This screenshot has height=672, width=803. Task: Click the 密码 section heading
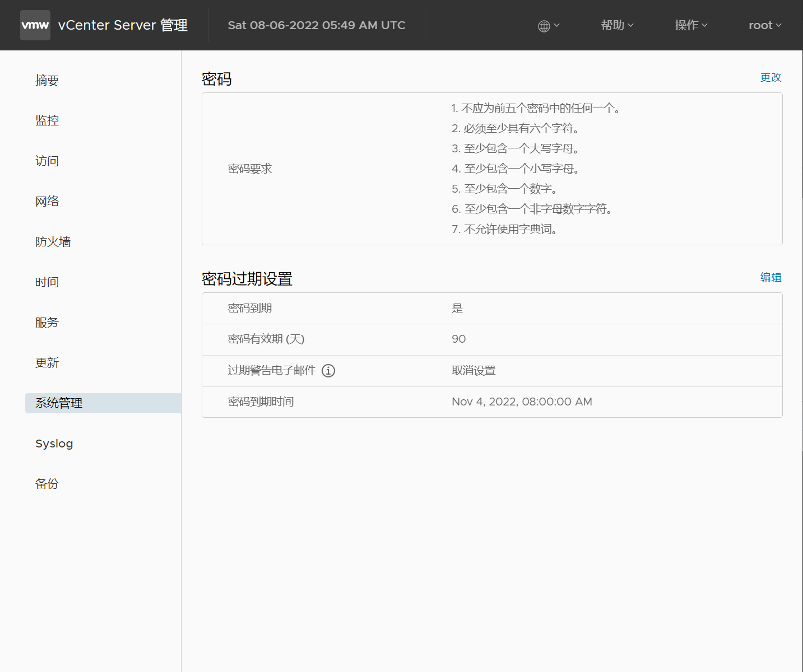coord(217,79)
